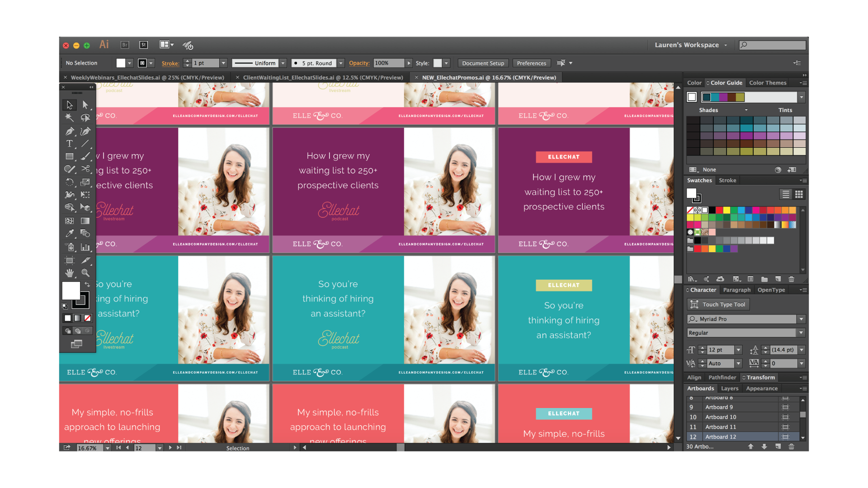This screenshot has width=868, height=488.
Task: Select the Selection tool (black arrow)
Action: coord(69,105)
